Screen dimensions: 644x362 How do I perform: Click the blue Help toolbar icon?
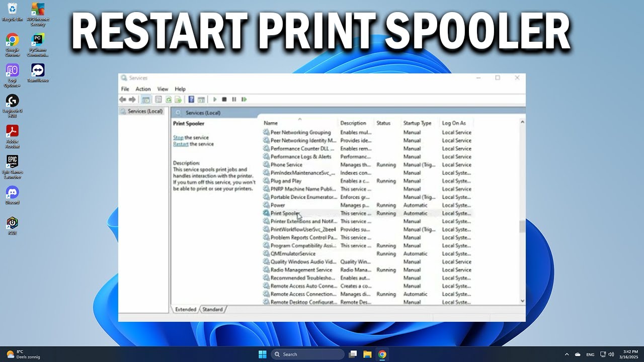click(x=191, y=100)
